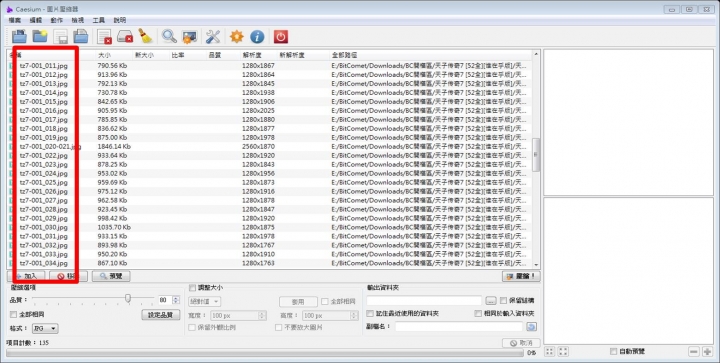Image resolution: width=720 pixels, height=363 pixels.
Task: Clear the list with the broom icon
Action: [146, 36]
